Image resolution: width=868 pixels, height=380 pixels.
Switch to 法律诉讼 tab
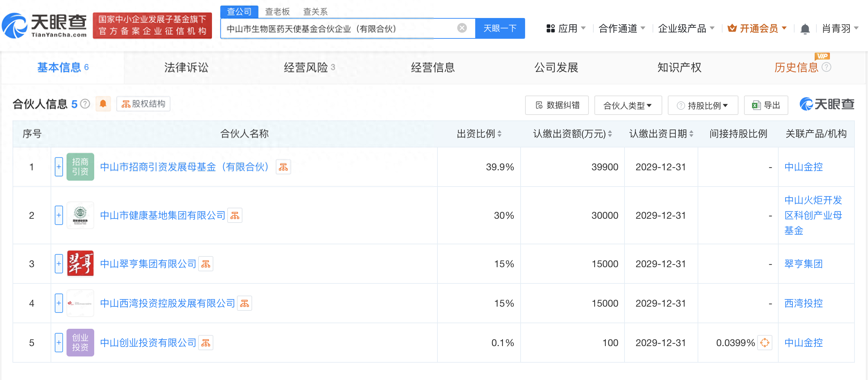tap(186, 67)
